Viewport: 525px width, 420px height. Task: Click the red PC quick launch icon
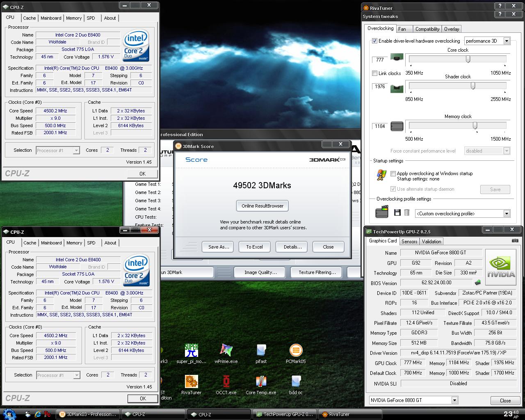[47, 414]
